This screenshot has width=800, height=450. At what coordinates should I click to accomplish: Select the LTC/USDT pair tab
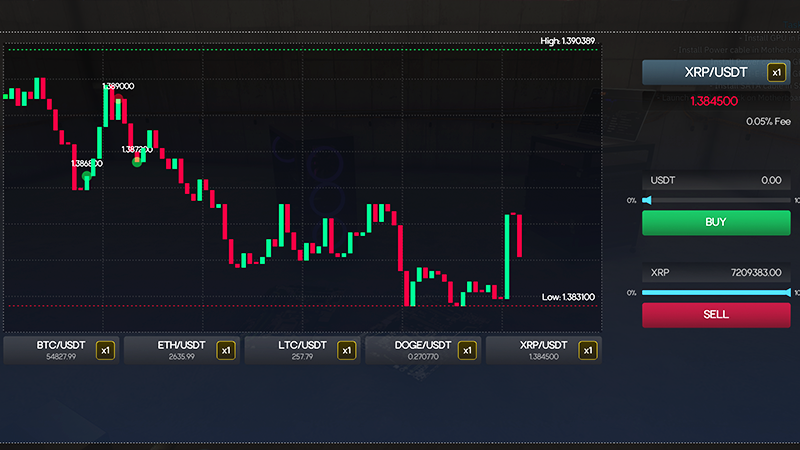(303, 350)
